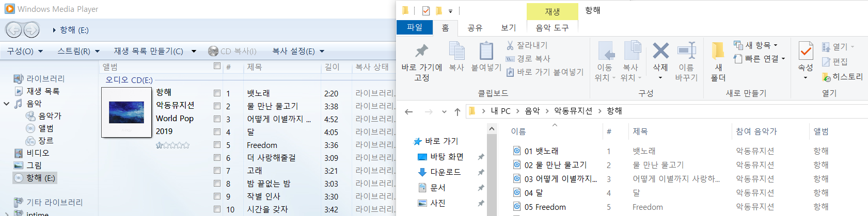Open the 새 항목 dropdown
The image size is (868, 216).
pyautogui.click(x=755, y=45)
